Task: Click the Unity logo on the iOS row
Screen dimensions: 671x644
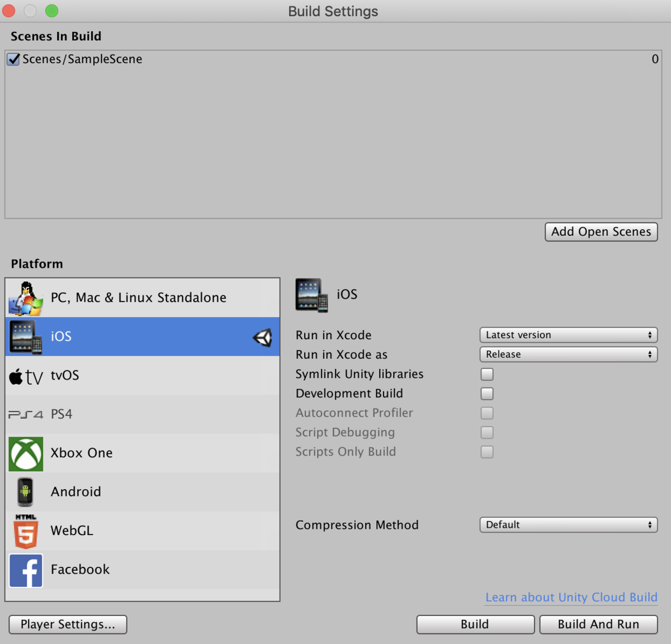Action: pos(262,338)
